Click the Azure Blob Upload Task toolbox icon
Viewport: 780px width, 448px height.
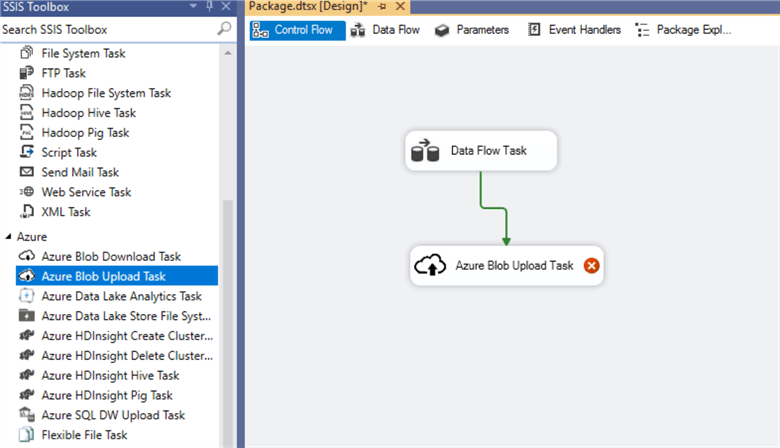26,275
